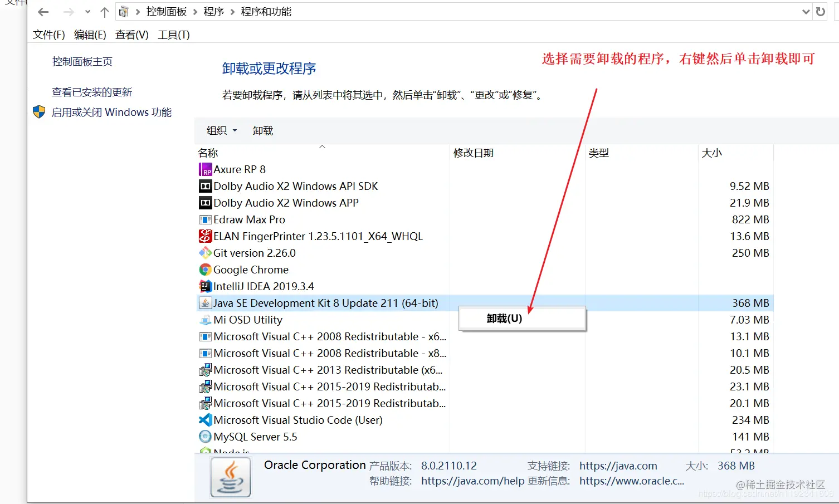Click 程序和功能 in the breadcrumb
This screenshot has width=839, height=504.
click(x=266, y=12)
